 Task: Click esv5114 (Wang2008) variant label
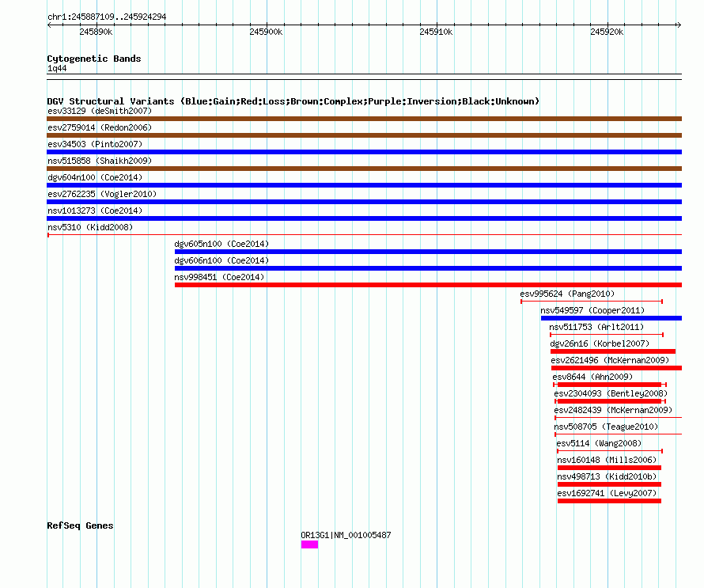point(599,443)
